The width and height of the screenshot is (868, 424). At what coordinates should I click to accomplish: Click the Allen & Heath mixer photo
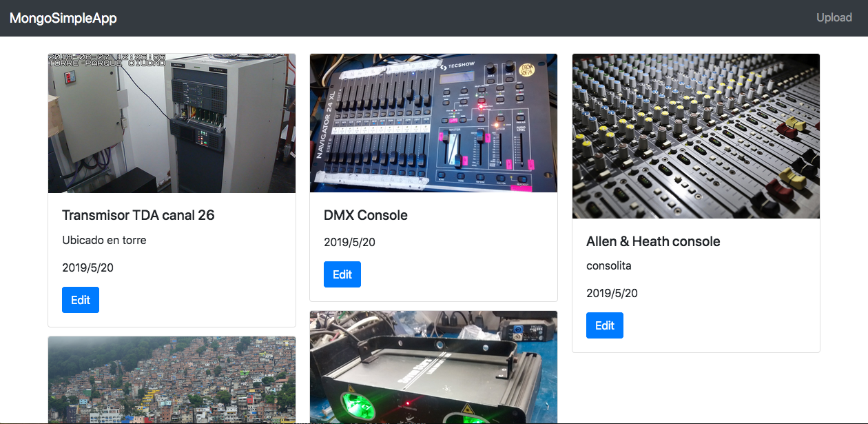[696, 137]
